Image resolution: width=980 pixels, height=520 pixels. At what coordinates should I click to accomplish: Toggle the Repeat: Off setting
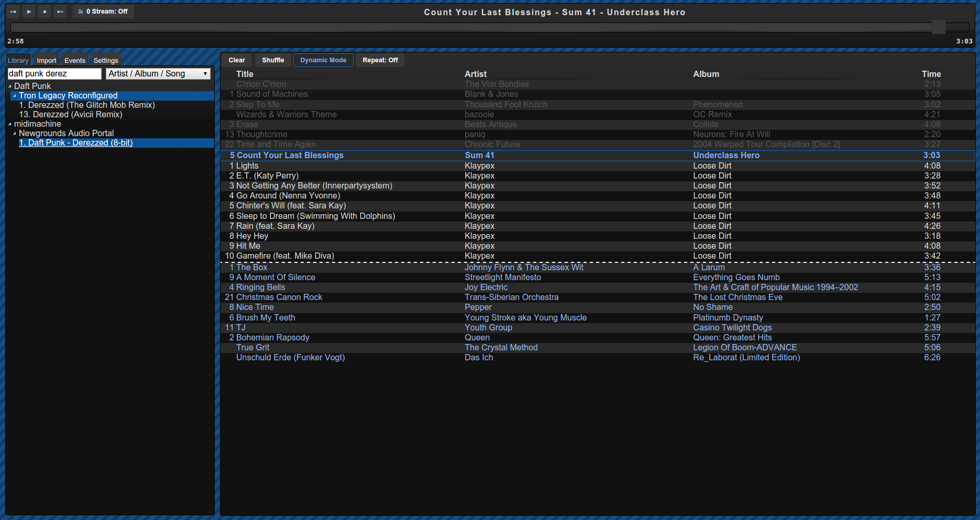tap(380, 60)
